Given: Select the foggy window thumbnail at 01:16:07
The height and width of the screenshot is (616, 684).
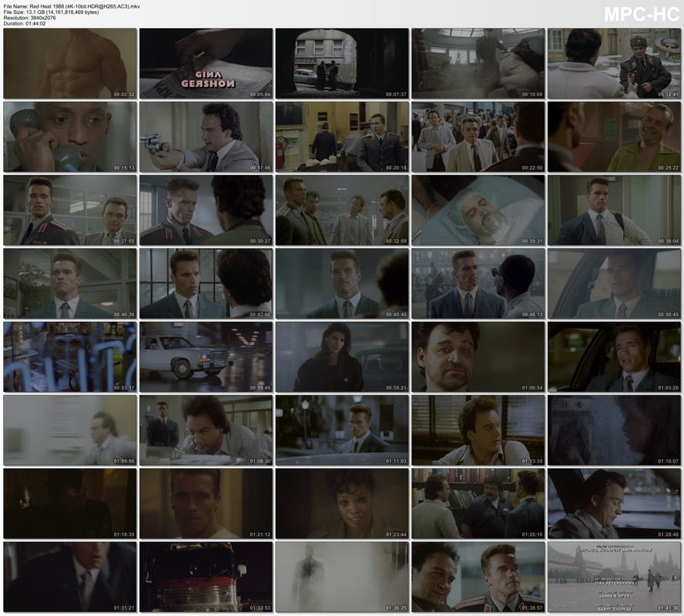Looking at the screenshot, I should (614, 430).
